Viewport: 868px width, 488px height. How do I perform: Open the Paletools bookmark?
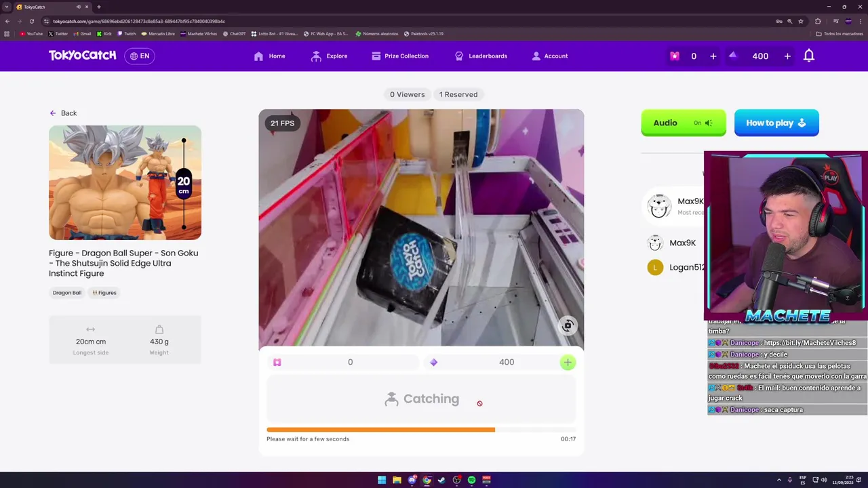tap(424, 33)
